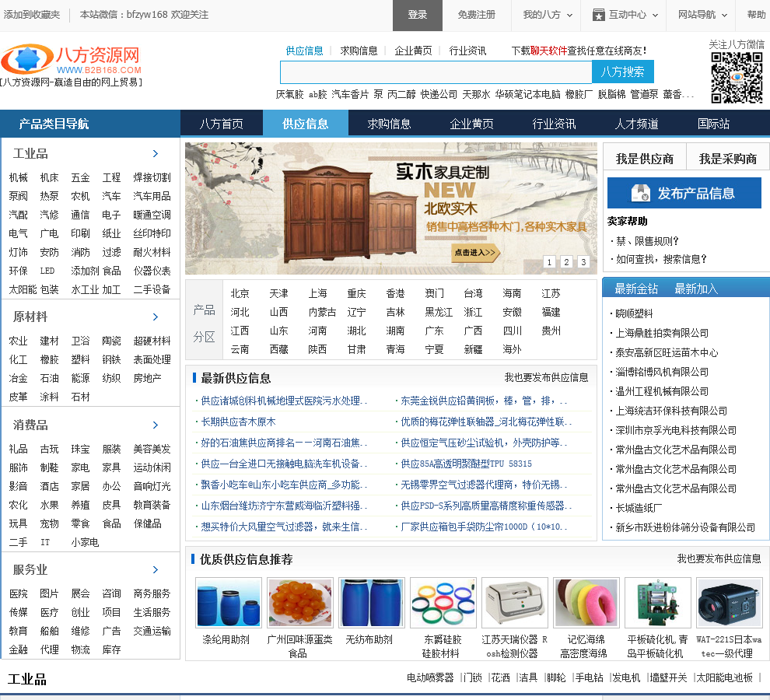Open 上海鼎胜拍卖有限公司 company link
The height and width of the screenshot is (700, 770).
tap(662, 333)
